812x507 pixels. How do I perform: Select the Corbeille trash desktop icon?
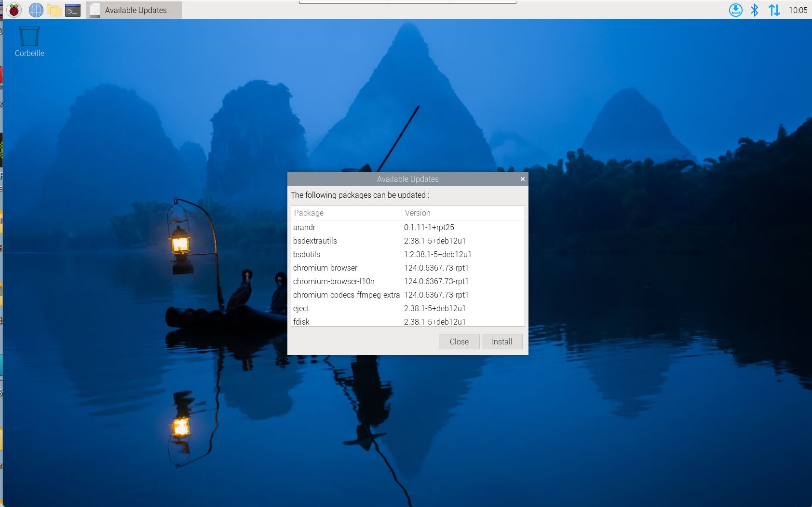[x=29, y=42]
